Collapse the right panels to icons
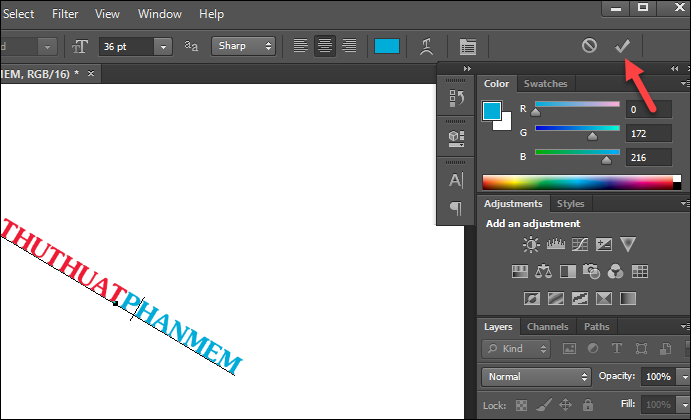Image resolution: width=691 pixels, height=420 pixels. click(674, 68)
